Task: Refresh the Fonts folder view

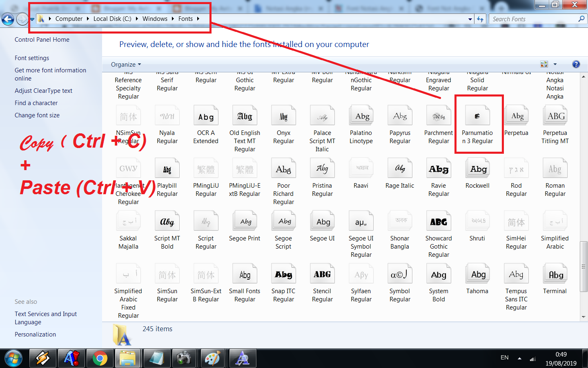Action: point(480,19)
